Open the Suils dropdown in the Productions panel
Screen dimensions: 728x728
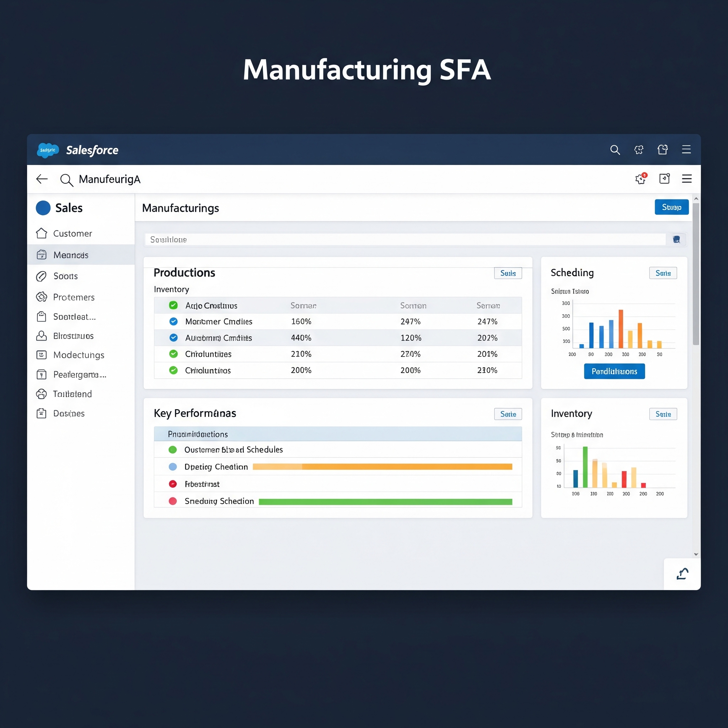coord(508,273)
